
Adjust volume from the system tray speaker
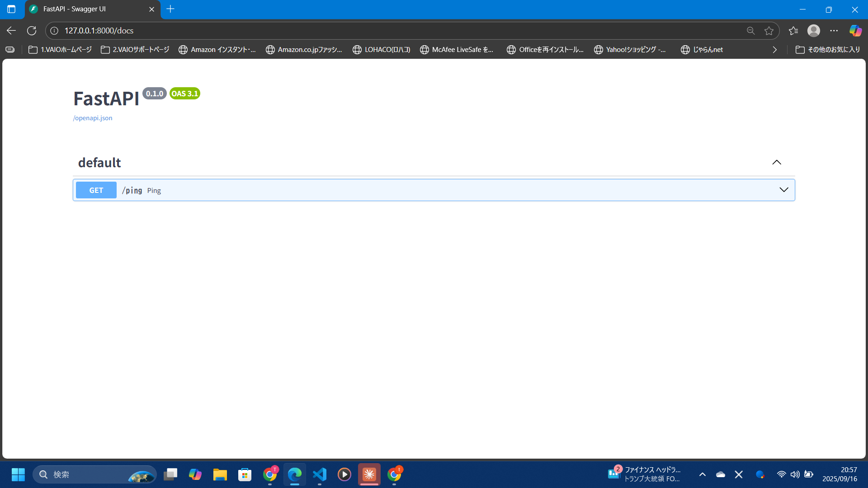795,474
